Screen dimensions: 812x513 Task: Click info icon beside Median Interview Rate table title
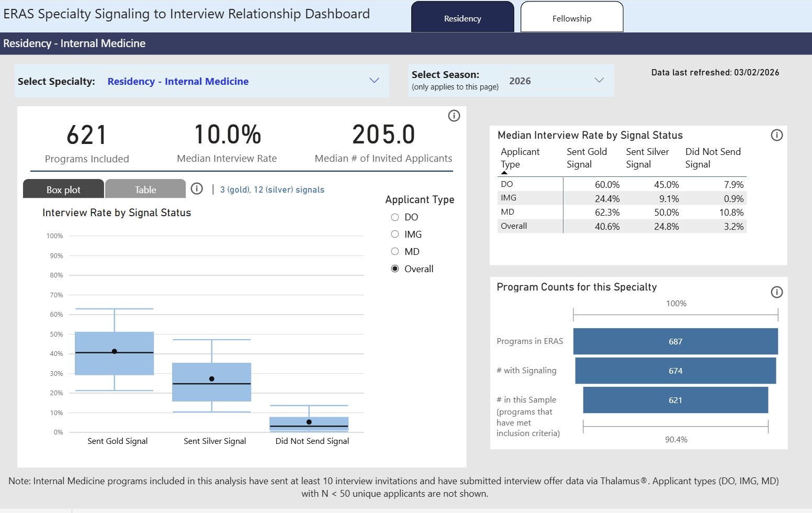776,135
